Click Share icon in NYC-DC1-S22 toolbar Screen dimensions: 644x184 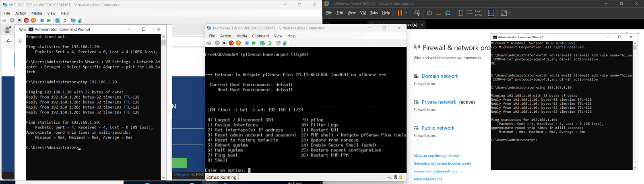[x=80, y=20]
